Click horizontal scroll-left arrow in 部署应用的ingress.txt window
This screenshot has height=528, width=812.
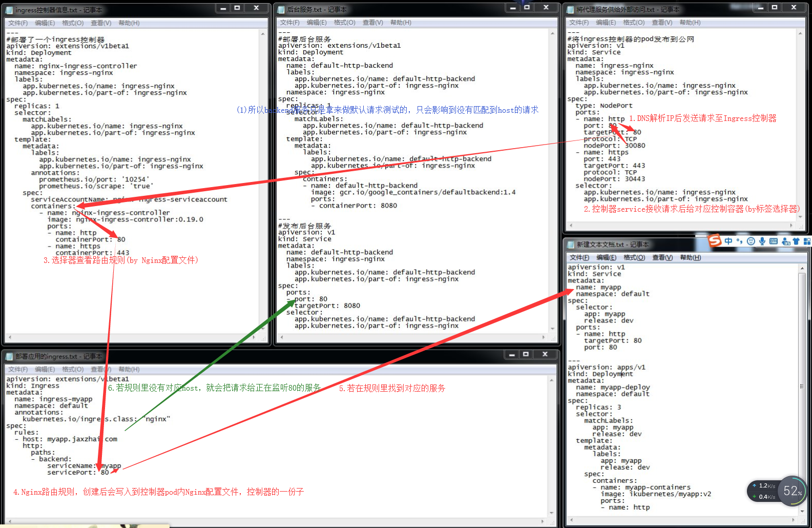coord(9,521)
